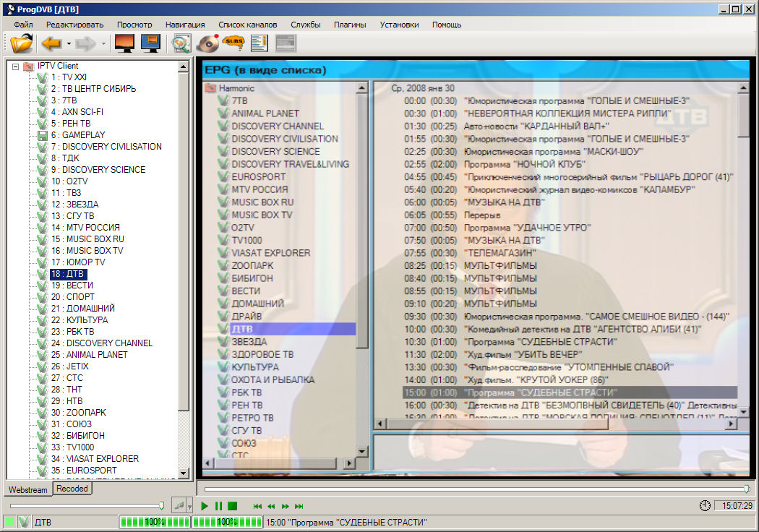Click the first 100% signal level bar

pos(155,522)
